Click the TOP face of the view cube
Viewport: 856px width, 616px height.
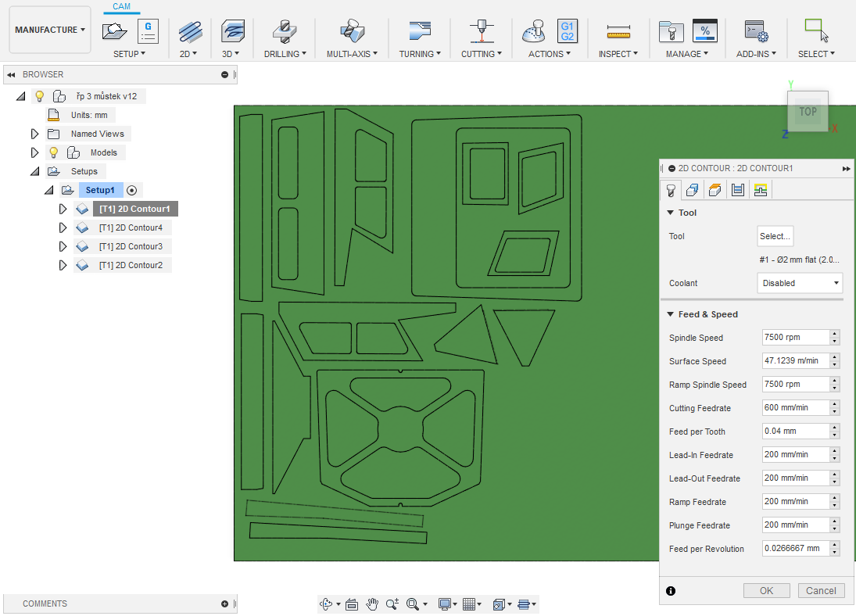808,112
